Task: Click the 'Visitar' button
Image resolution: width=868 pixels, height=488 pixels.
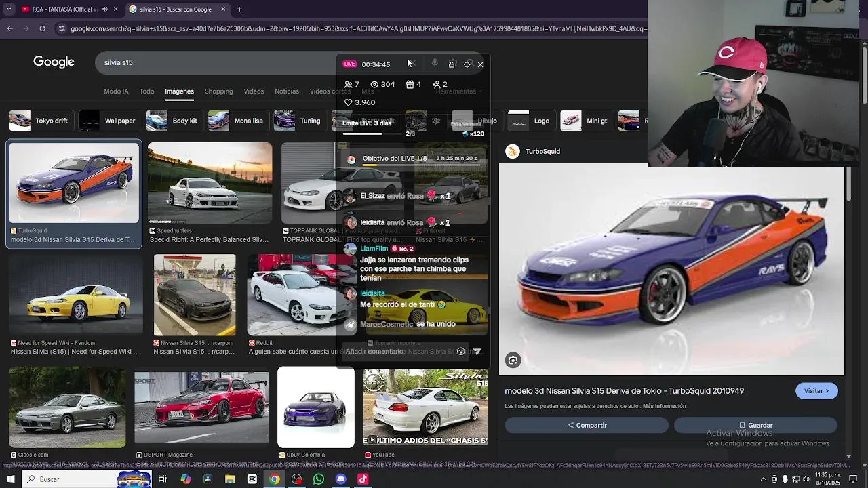Action: pos(816,391)
